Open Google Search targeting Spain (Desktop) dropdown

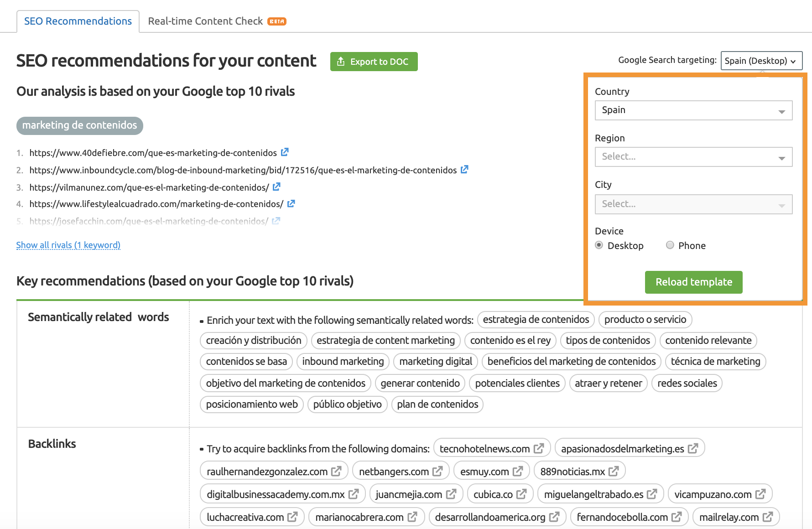coord(761,61)
